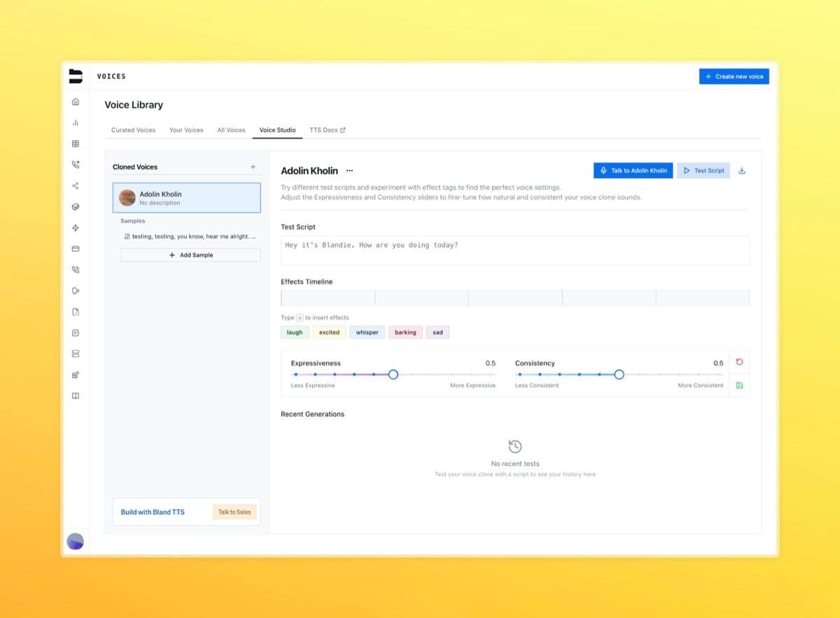Open the TTS Docs external link tab
The image size is (840, 618).
coord(328,130)
